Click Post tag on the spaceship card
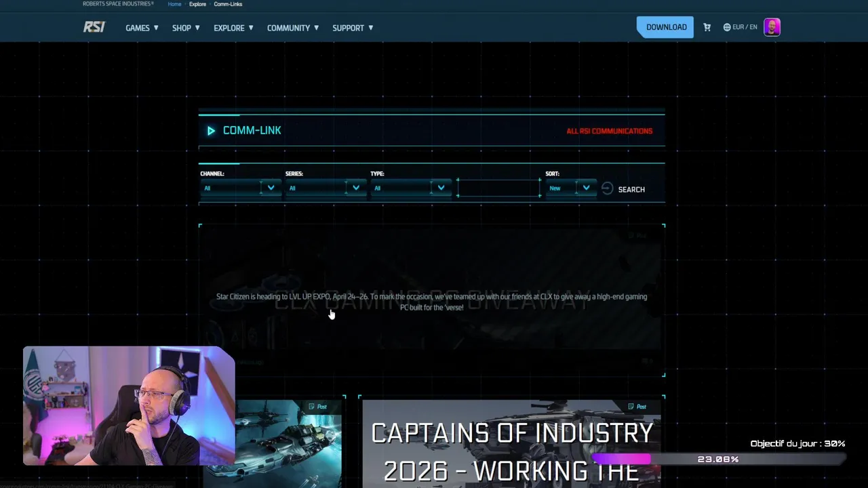The image size is (868, 488). pos(317,407)
